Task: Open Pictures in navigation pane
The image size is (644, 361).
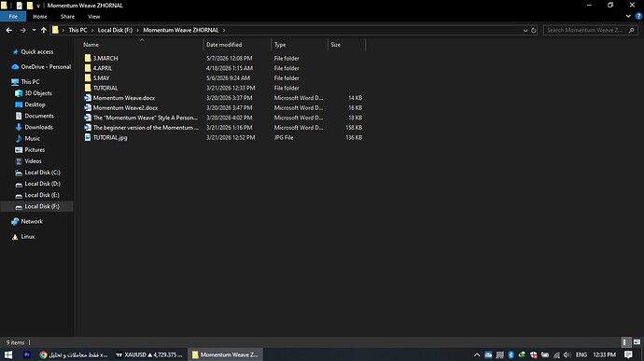Action: (x=35, y=149)
